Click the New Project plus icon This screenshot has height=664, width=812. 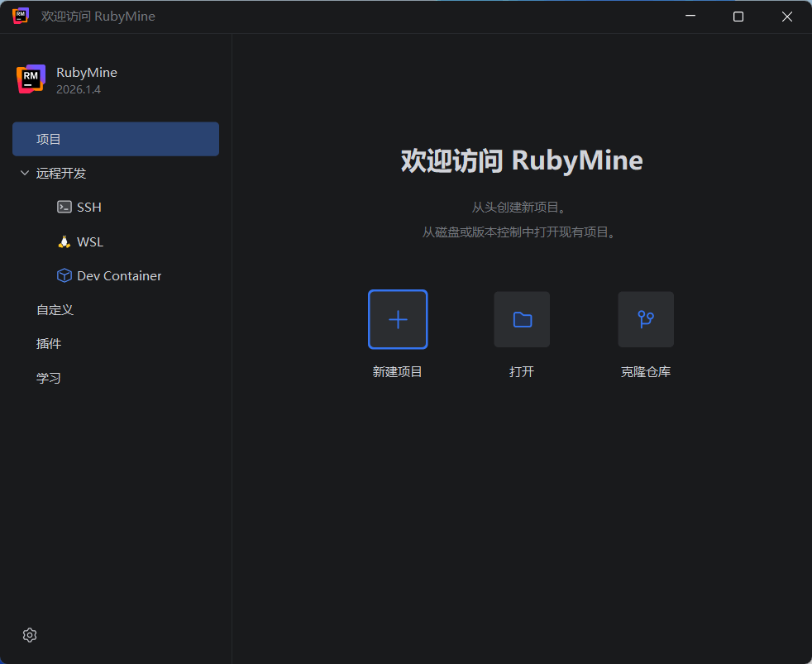tap(398, 319)
